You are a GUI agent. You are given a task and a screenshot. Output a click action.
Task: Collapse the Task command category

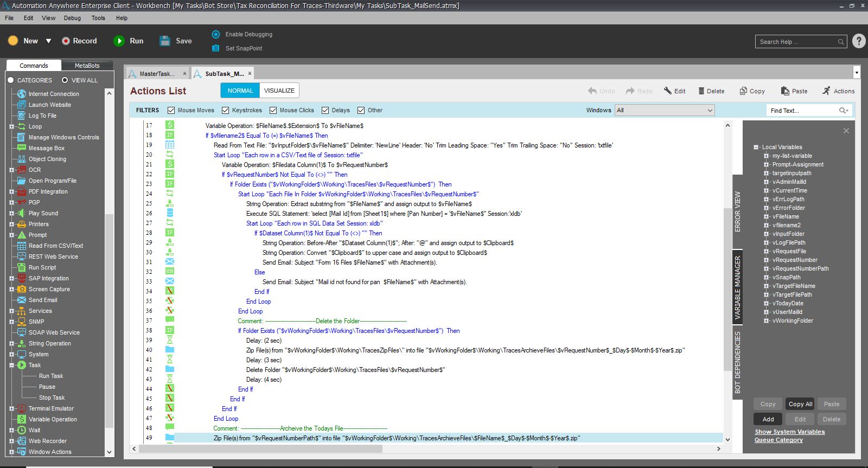pos(11,365)
